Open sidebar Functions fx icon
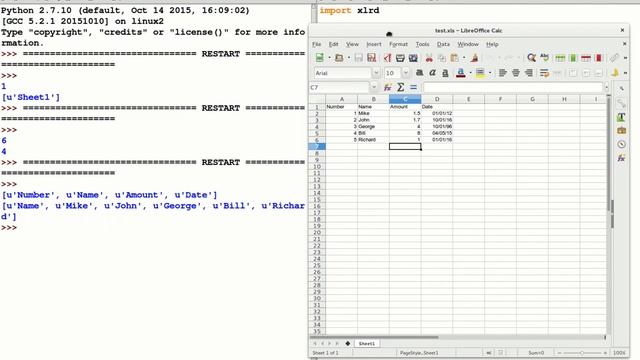 tap(621, 158)
